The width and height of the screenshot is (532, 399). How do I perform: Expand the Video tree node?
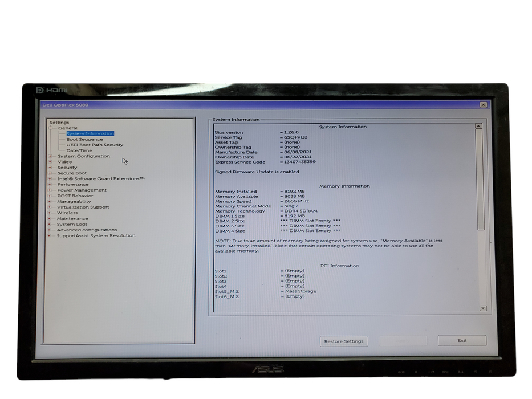pyautogui.click(x=50, y=162)
